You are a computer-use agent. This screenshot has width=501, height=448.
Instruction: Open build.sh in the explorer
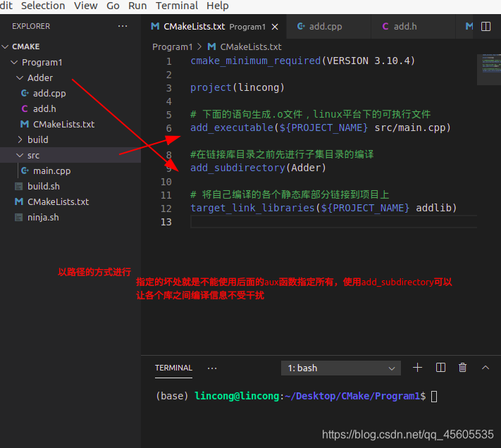pos(44,187)
